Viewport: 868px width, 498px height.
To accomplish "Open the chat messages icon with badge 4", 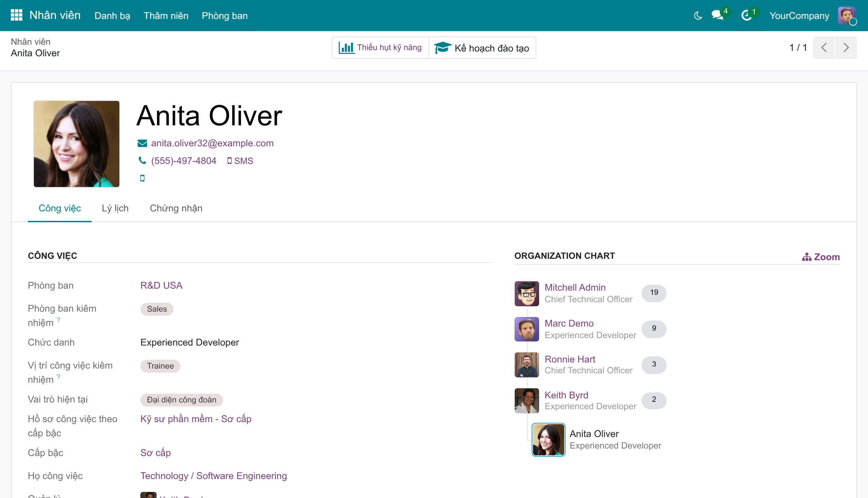I will pyautogui.click(x=717, y=15).
